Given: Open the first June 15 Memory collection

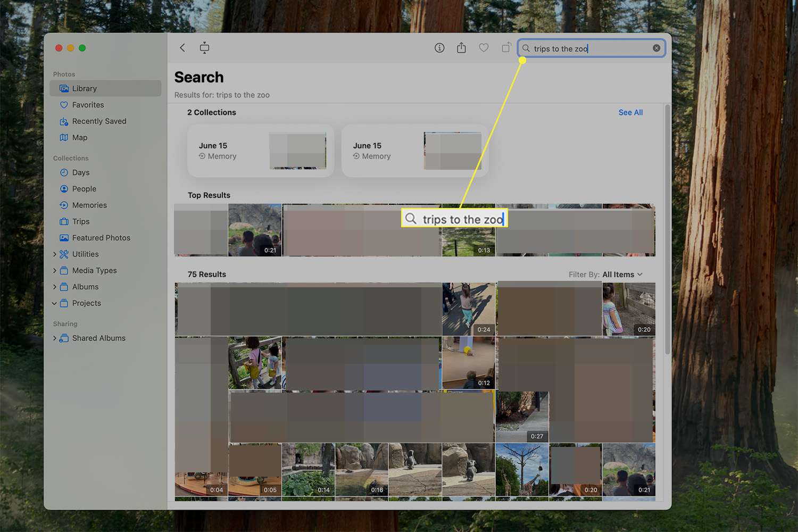Looking at the screenshot, I should 261,151.
